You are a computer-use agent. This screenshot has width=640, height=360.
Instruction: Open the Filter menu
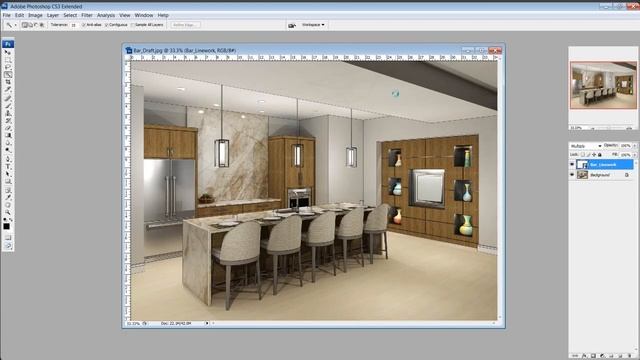pos(87,15)
